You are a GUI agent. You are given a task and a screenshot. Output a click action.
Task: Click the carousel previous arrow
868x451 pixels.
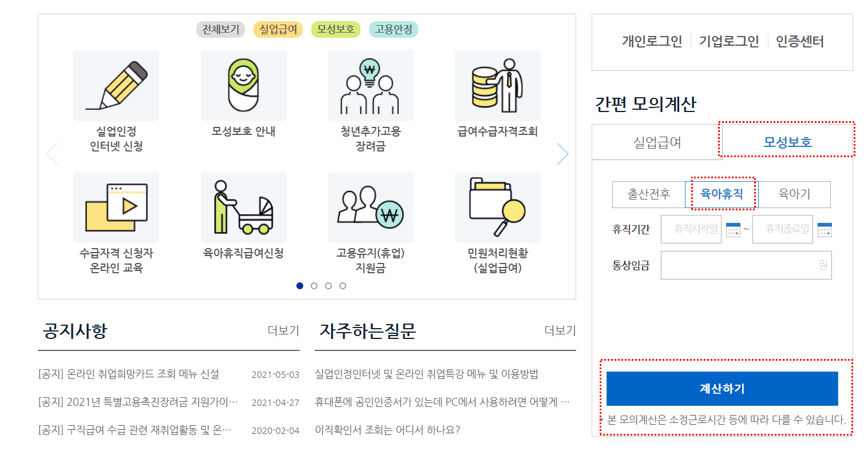tap(51, 154)
